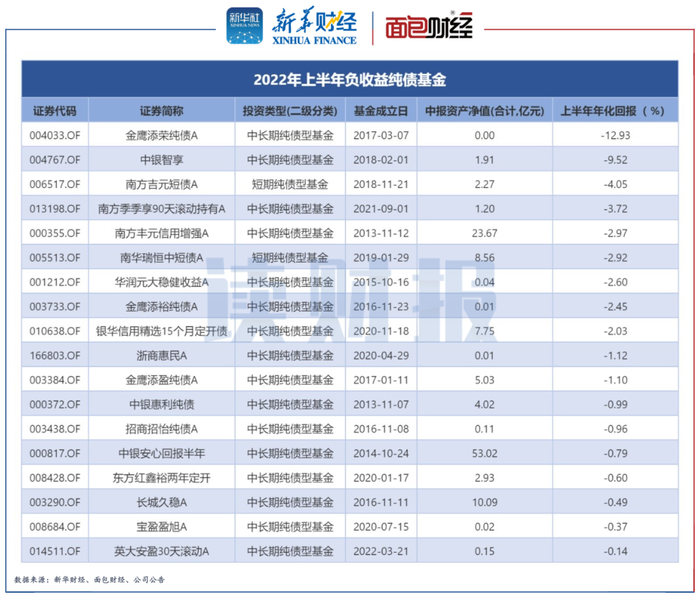Click the 证券代码 column header
700x598 pixels.
point(55,111)
